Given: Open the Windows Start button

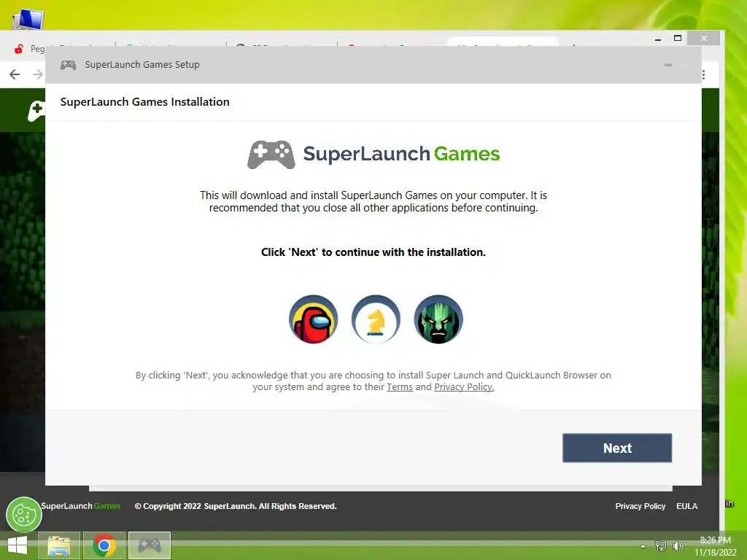Looking at the screenshot, I should pyautogui.click(x=18, y=545).
